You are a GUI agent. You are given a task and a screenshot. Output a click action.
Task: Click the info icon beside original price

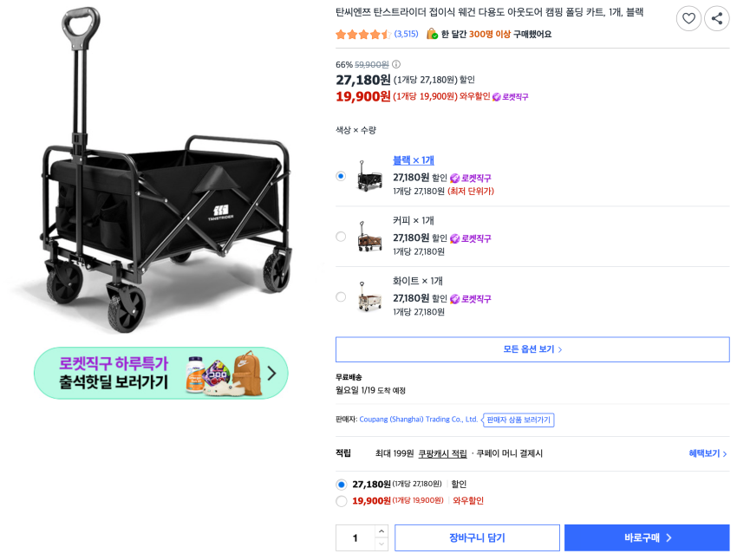pos(396,64)
